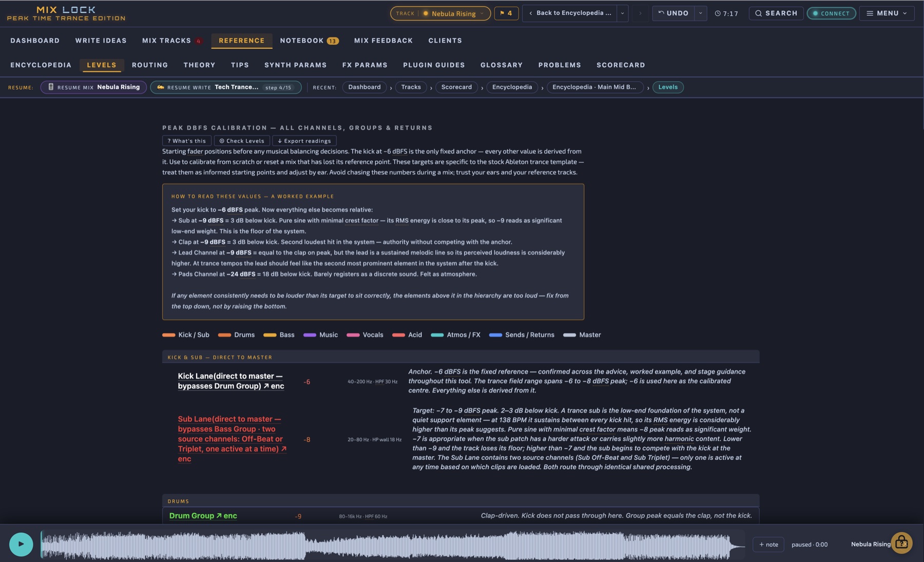This screenshot has width=924, height=562.
Task: Click the Levels breadcrumb chip
Action: [668, 87]
